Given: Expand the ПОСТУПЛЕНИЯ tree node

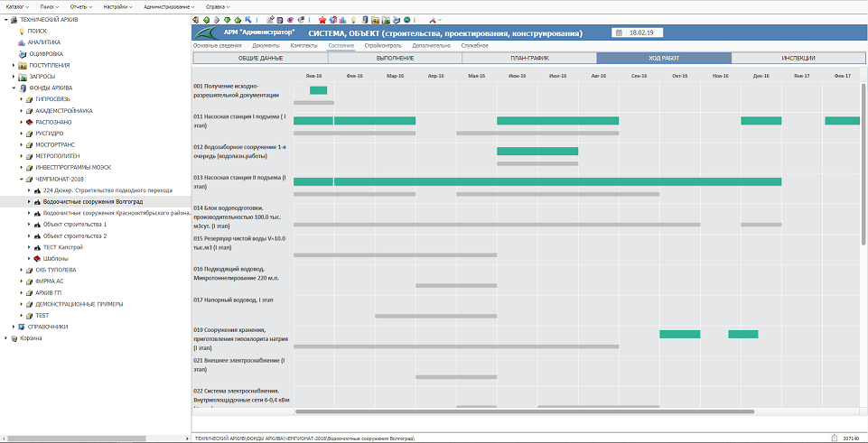Looking at the screenshot, I should (x=14, y=65).
